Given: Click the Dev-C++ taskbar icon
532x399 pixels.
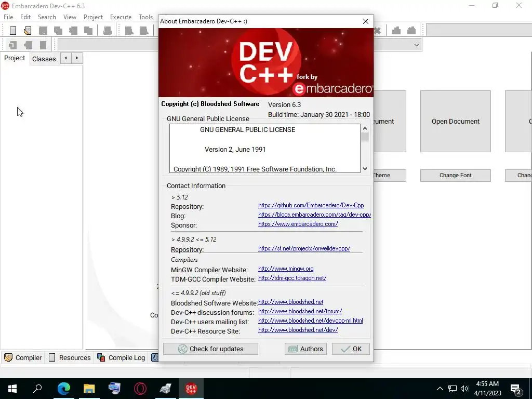Looking at the screenshot, I should [x=191, y=389].
